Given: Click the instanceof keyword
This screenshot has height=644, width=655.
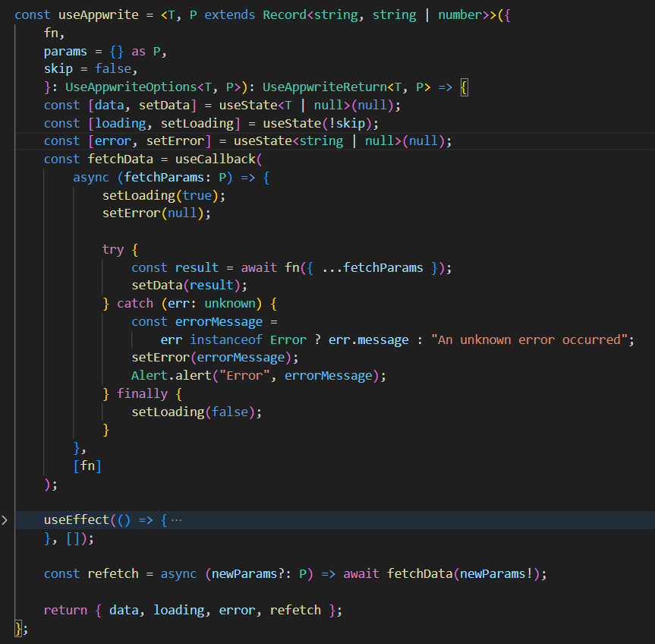Looking at the screenshot, I should 226,339.
